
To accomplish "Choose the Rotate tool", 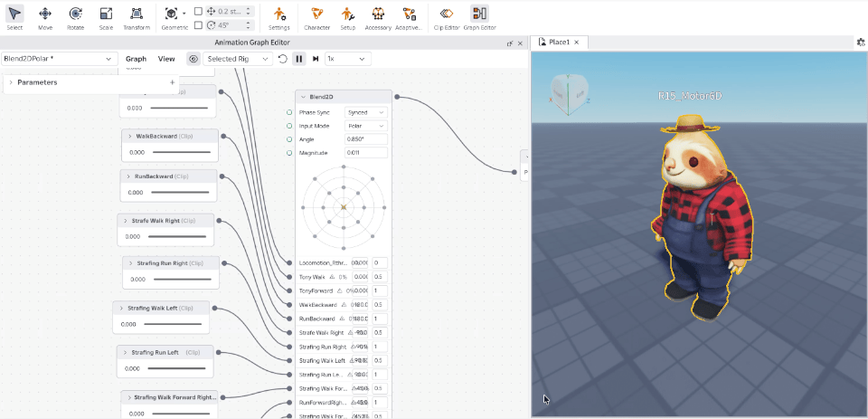I will (x=76, y=18).
